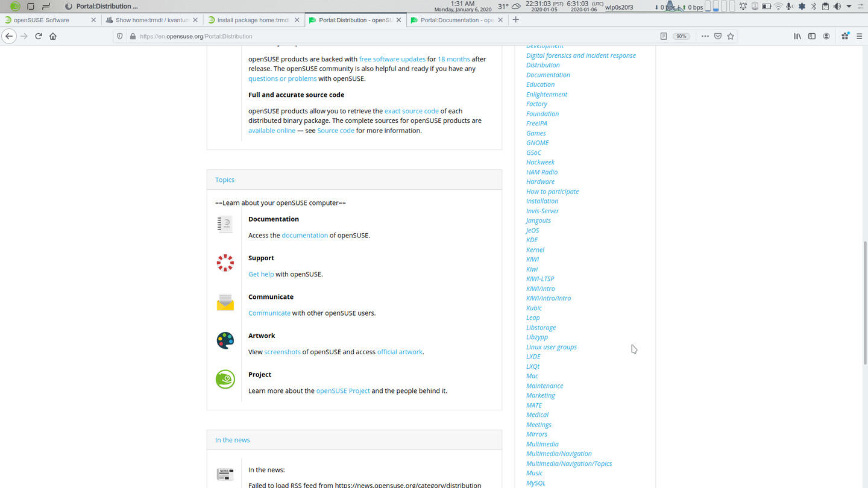Screen dimensions: 868x488
Task: Open the Library bookshelf icon
Action: [x=797, y=36]
